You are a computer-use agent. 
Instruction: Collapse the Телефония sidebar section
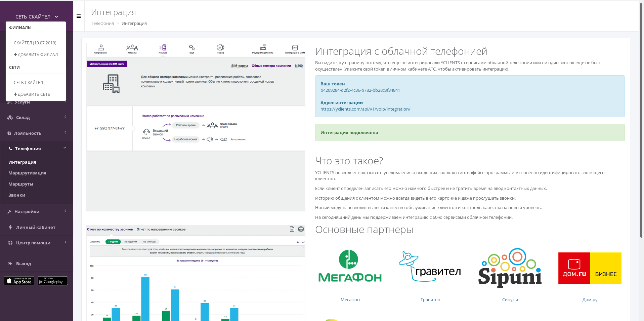coord(36,149)
